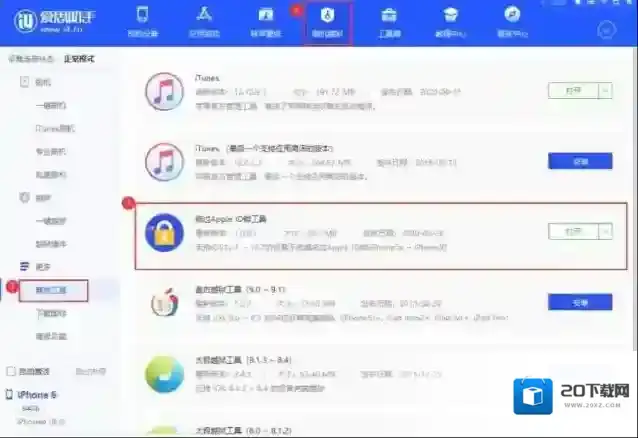Select Advanced Features in sidebar
This screenshot has width=638, height=438.
(x=51, y=336)
